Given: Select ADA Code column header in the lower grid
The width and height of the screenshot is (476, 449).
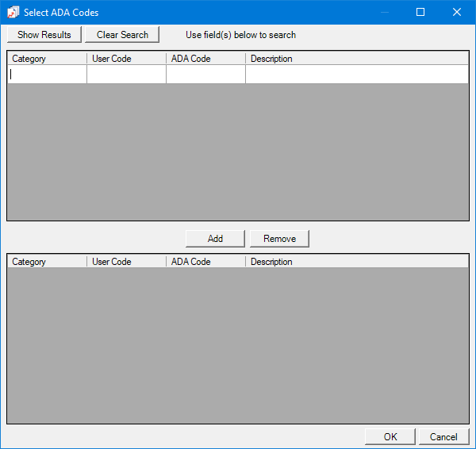Looking at the screenshot, I should (x=205, y=262).
